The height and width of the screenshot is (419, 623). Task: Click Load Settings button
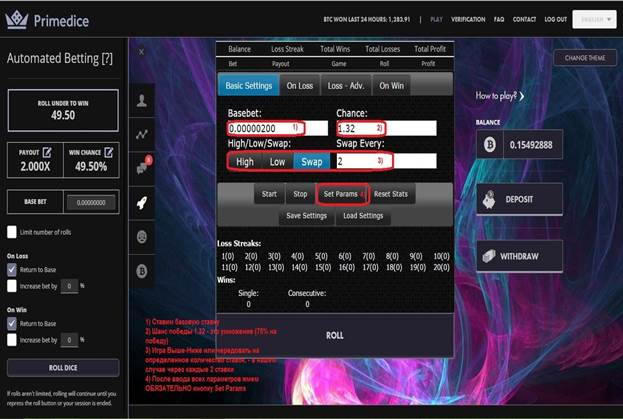(363, 216)
